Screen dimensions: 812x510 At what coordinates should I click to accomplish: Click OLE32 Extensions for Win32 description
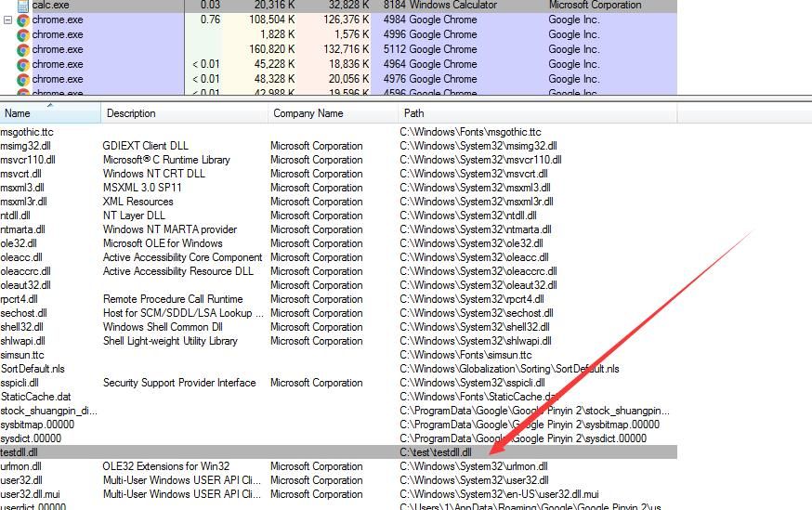(166, 466)
